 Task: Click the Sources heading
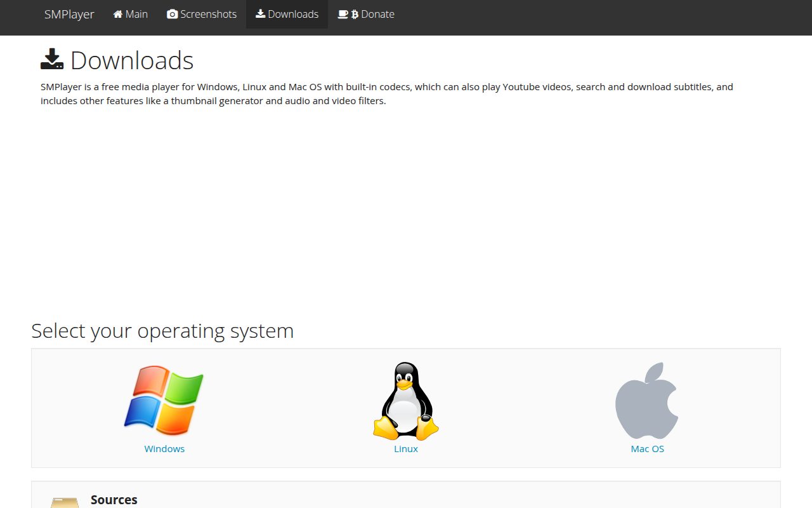coord(114,500)
